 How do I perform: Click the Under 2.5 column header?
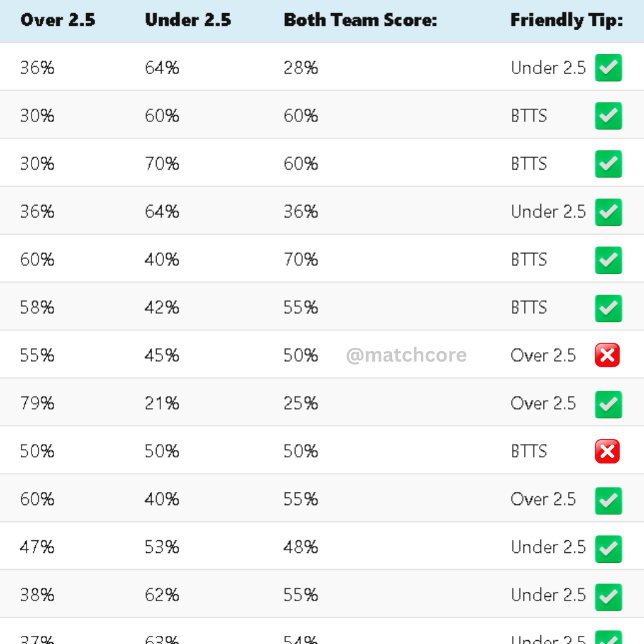pyautogui.click(x=188, y=19)
